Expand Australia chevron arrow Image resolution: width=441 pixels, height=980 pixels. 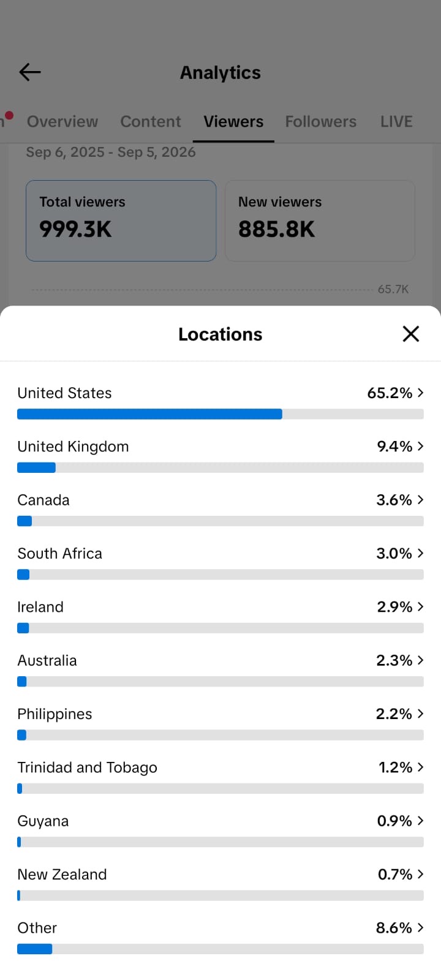click(x=420, y=660)
